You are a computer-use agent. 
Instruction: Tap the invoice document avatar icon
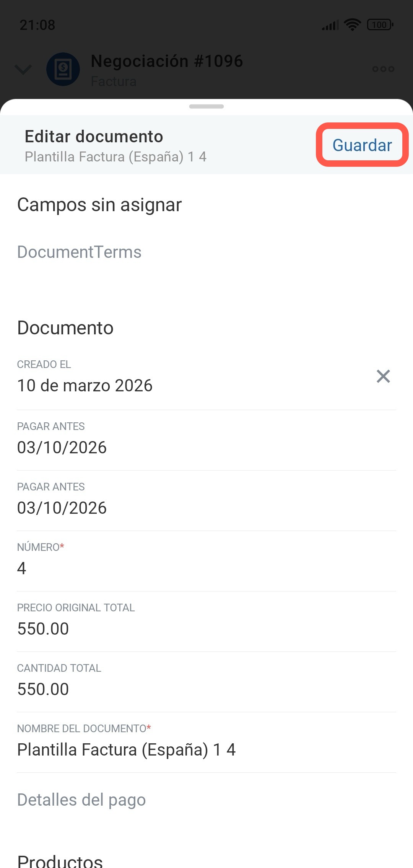[63, 69]
